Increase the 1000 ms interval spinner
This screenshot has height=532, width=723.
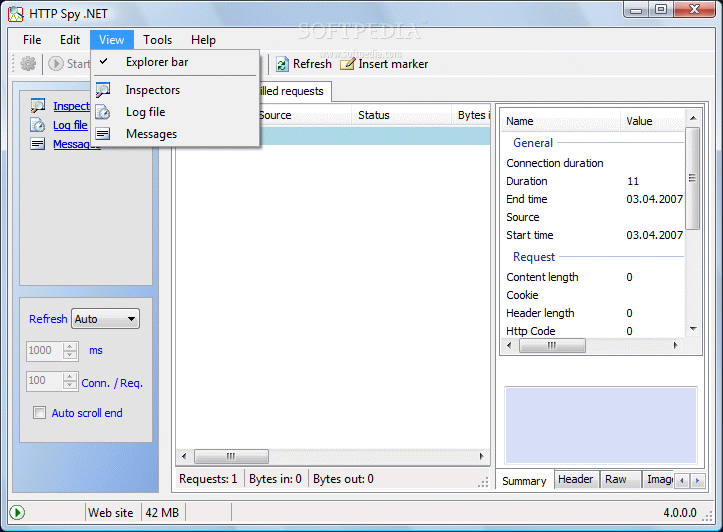pyautogui.click(x=70, y=347)
